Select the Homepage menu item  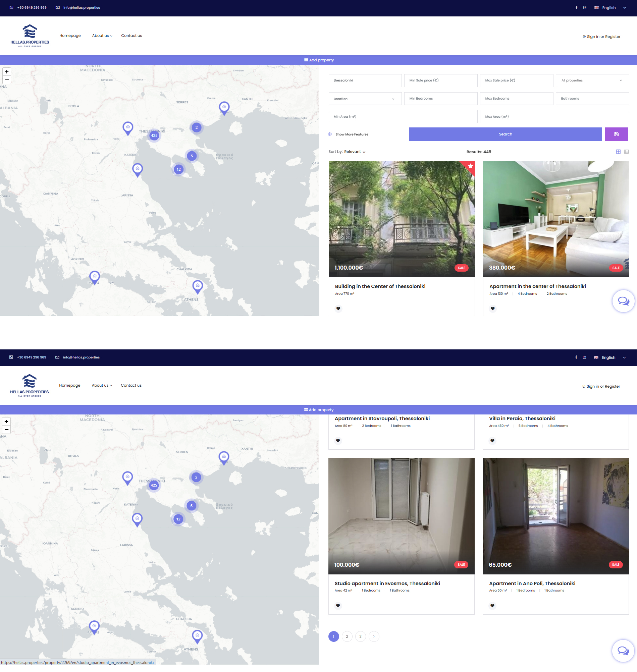pos(70,36)
